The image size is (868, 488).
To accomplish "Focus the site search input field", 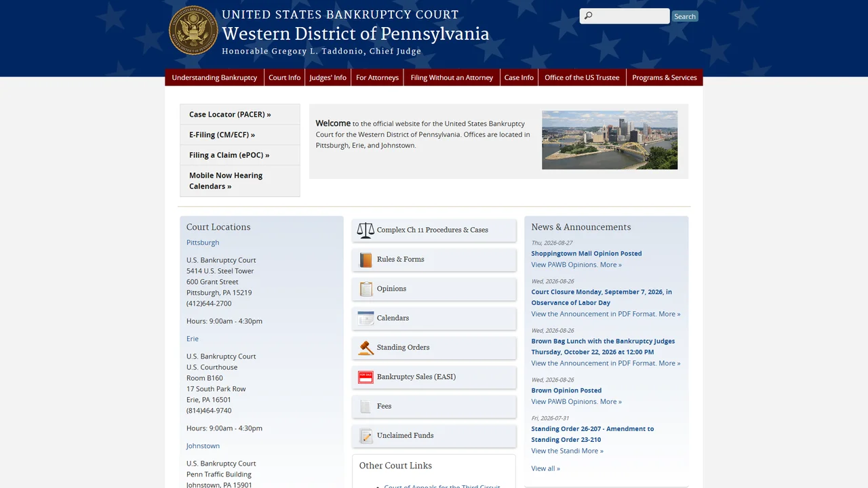I will pos(625,16).
